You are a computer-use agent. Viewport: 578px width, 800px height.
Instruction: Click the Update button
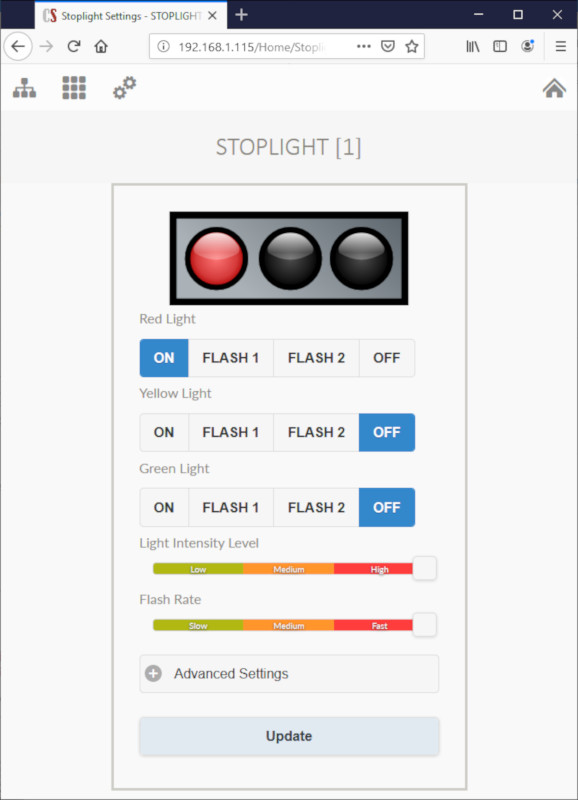[x=289, y=736]
